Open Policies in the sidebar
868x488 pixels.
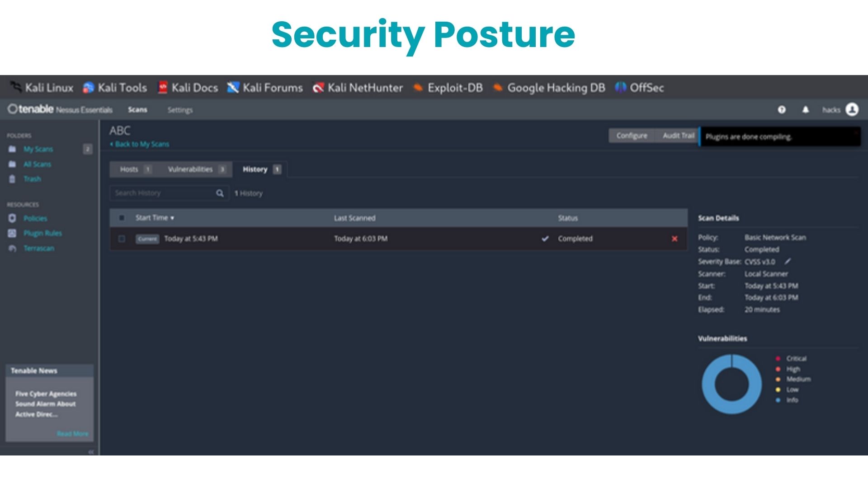tap(35, 218)
